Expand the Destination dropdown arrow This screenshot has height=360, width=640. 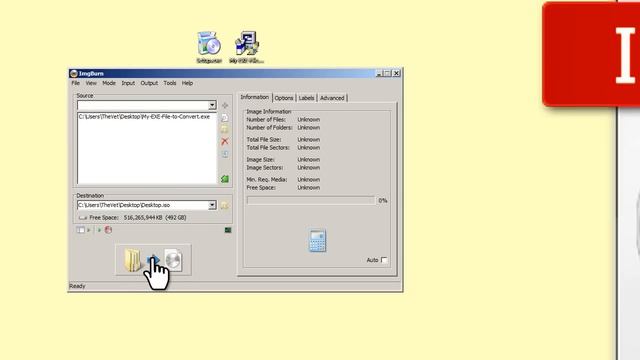click(x=212, y=205)
